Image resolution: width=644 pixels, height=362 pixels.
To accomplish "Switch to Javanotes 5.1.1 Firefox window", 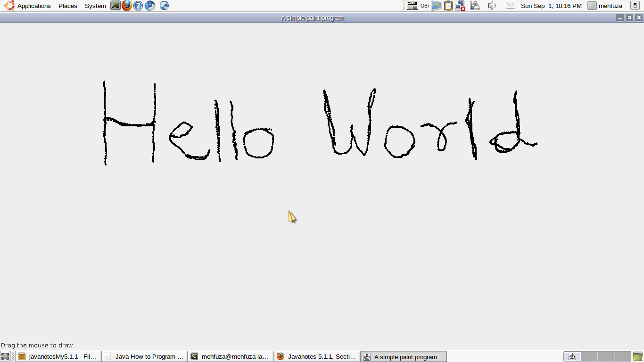I will pos(317,357).
